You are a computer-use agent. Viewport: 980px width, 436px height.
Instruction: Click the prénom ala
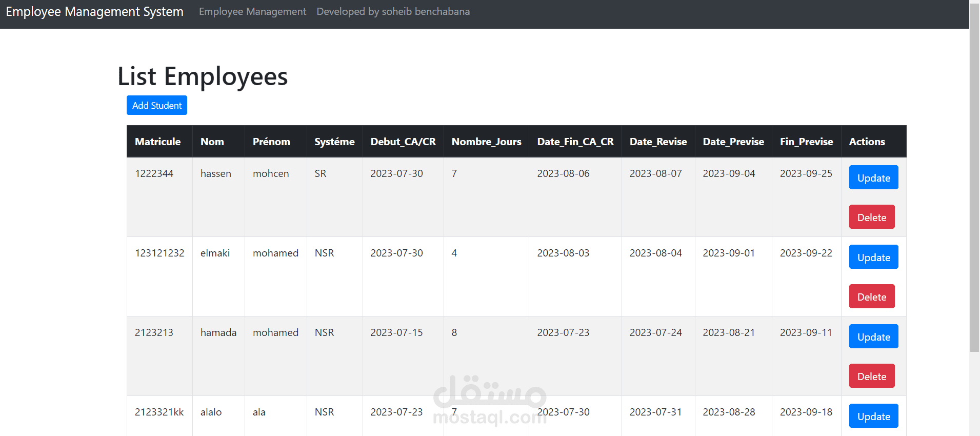pyautogui.click(x=259, y=412)
